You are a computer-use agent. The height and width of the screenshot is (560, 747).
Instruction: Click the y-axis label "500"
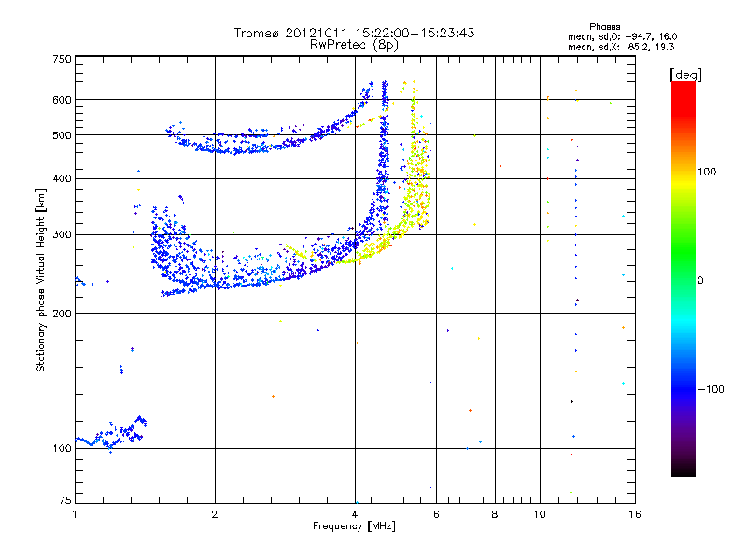(x=62, y=135)
